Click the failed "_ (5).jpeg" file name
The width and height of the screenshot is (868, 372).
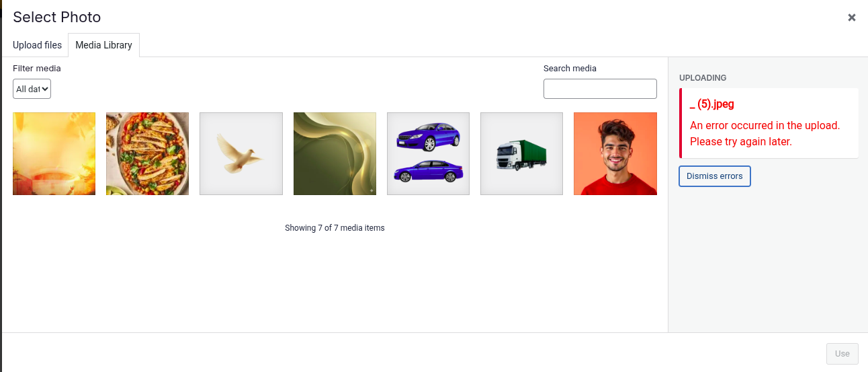tap(711, 104)
